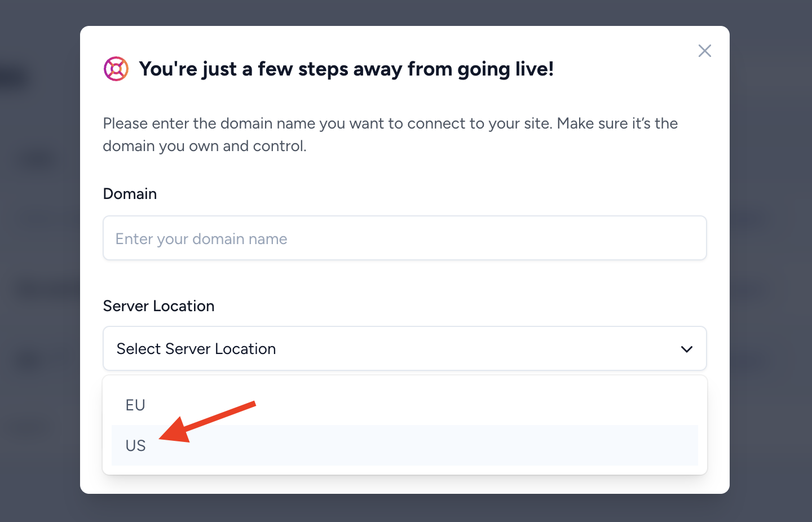Image resolution: width=812 pixels, height=522 pixels.
Task: Click the "Select Server Location" placeholder text
Action: 196,349
